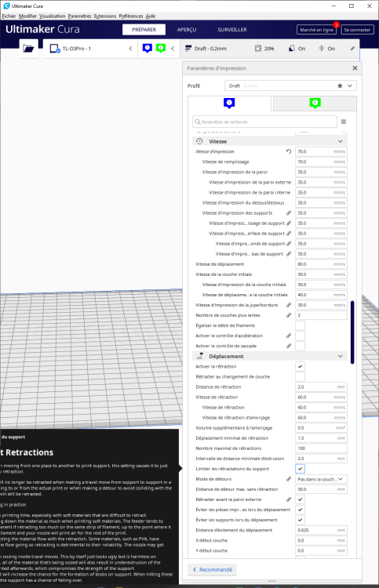The height and width of the screenshot is (588, 379).
Task: Click the Recommandé button
Action: (x=213, y=569)
